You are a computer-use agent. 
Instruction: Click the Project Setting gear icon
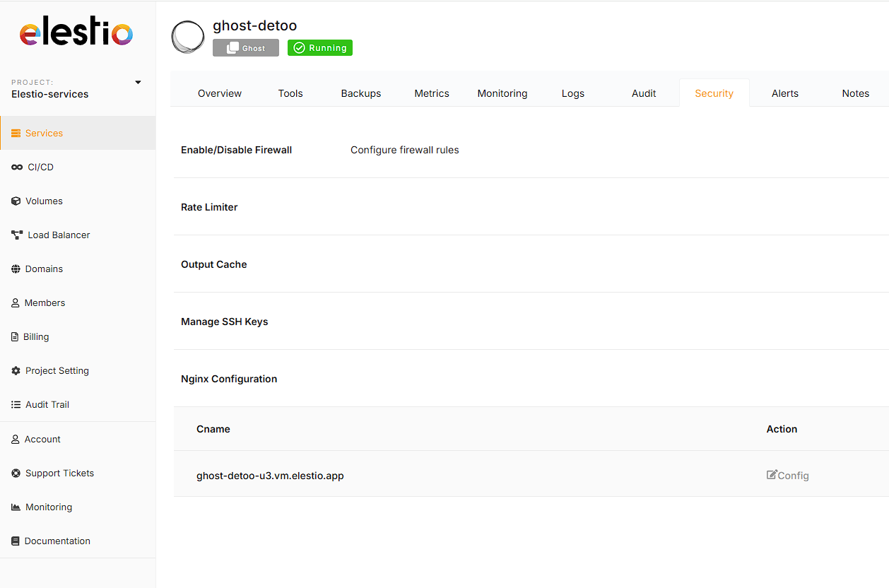[x=16, y=371]
